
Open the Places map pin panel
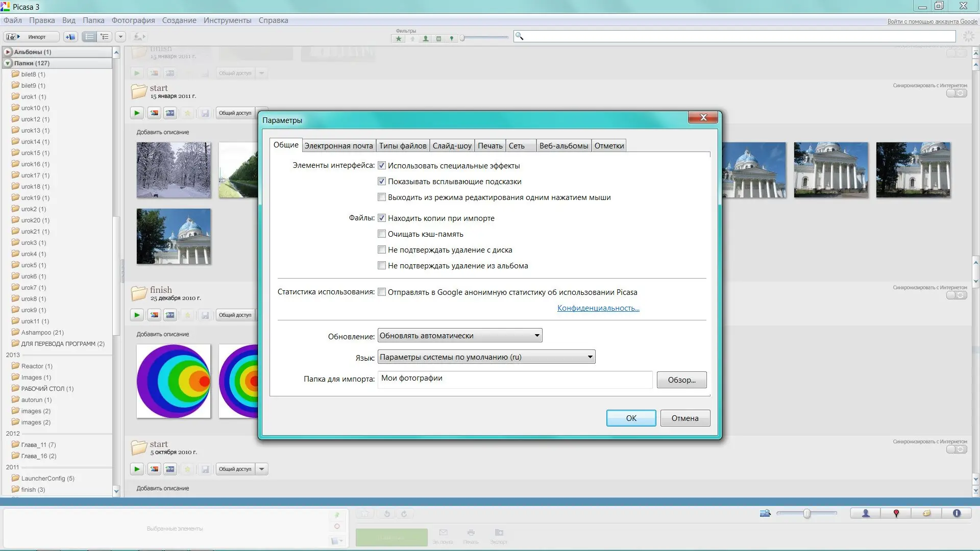tap(896, 514)
